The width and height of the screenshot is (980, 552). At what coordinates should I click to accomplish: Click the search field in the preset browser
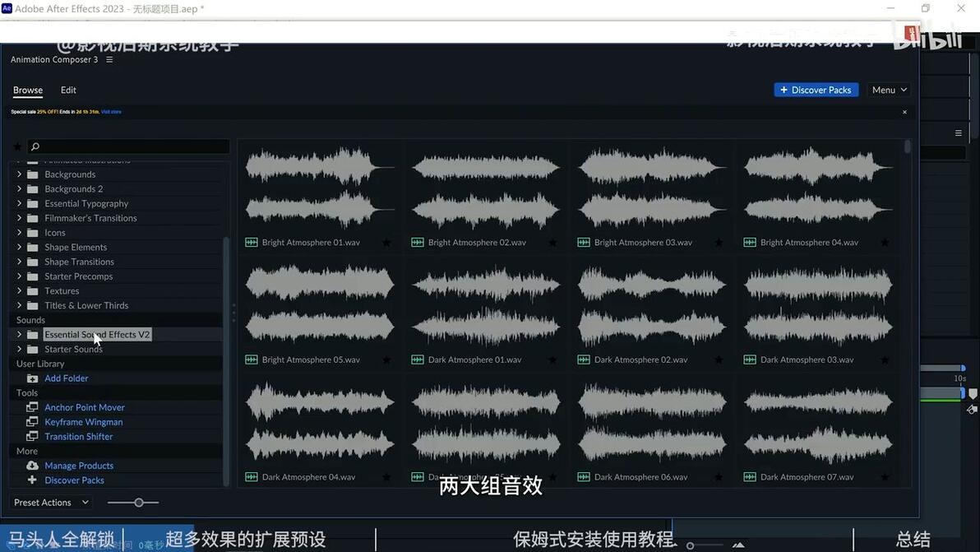[129, 146]
